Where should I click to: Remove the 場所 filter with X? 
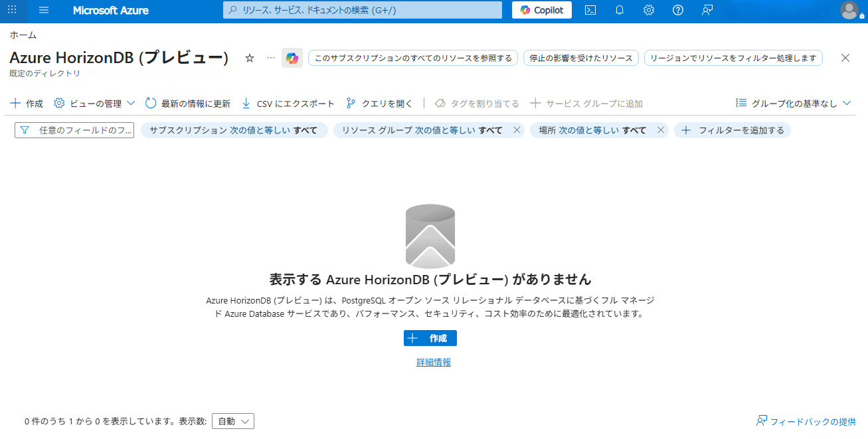click(x=661, y=130)
